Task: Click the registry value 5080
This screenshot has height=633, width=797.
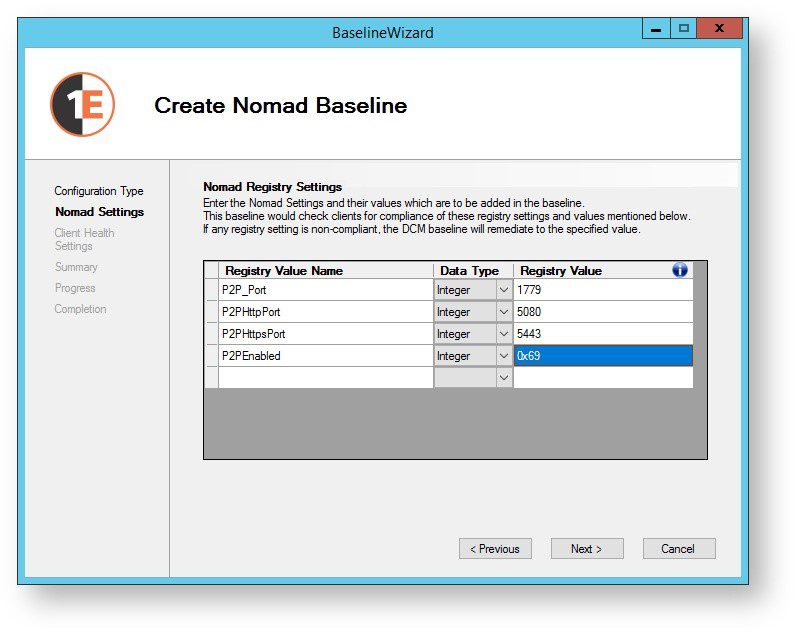Action: (x=603, y=312)
